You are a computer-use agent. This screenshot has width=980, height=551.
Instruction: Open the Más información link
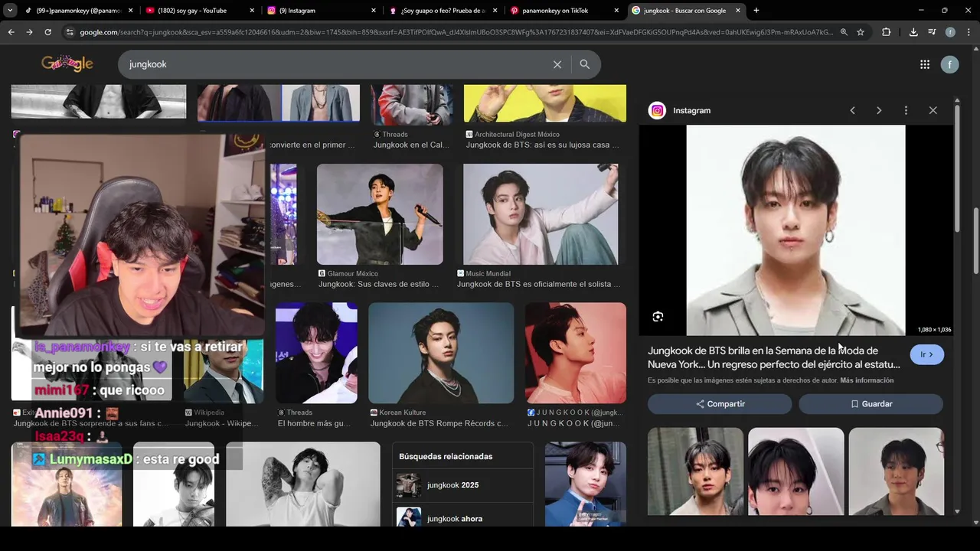[867, 380]
